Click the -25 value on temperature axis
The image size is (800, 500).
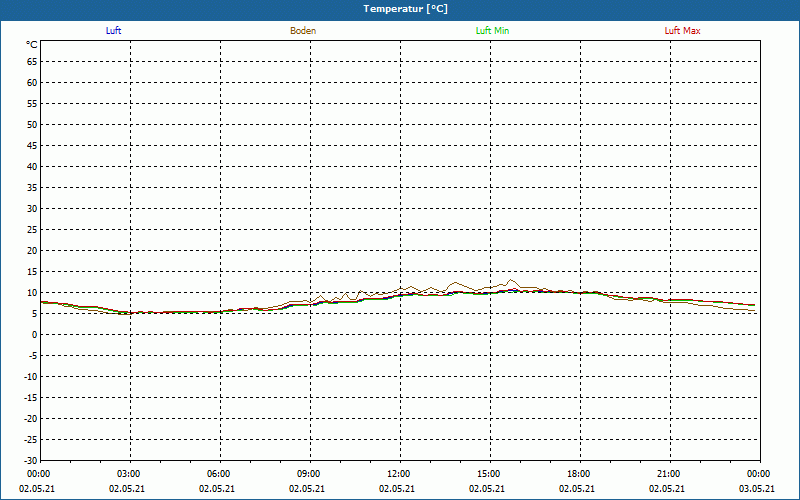tap(31, 440)
